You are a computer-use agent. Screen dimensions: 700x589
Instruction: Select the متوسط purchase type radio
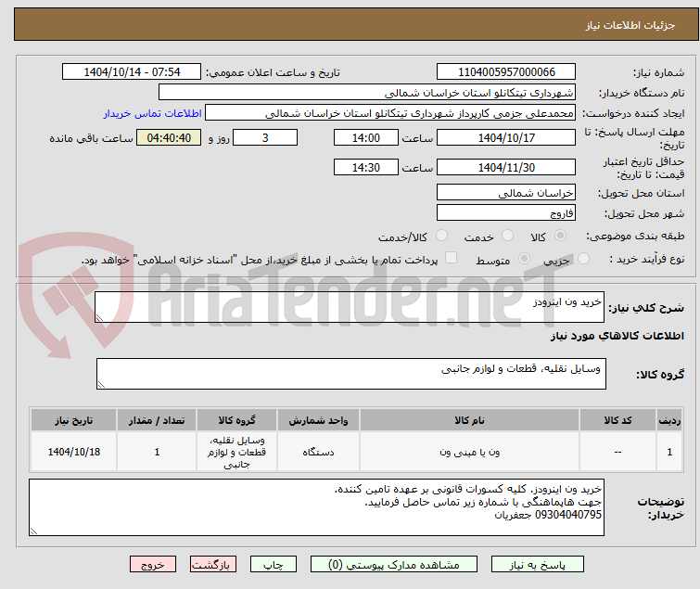coord(524,258)
